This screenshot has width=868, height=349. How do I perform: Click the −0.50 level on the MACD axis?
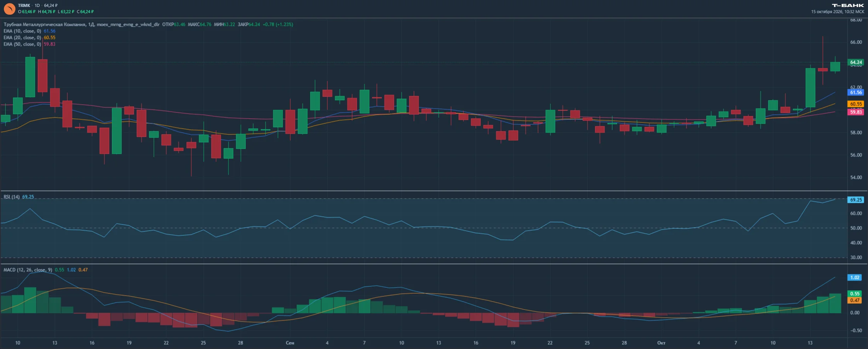pyautogui.click(x=855, y=330)
